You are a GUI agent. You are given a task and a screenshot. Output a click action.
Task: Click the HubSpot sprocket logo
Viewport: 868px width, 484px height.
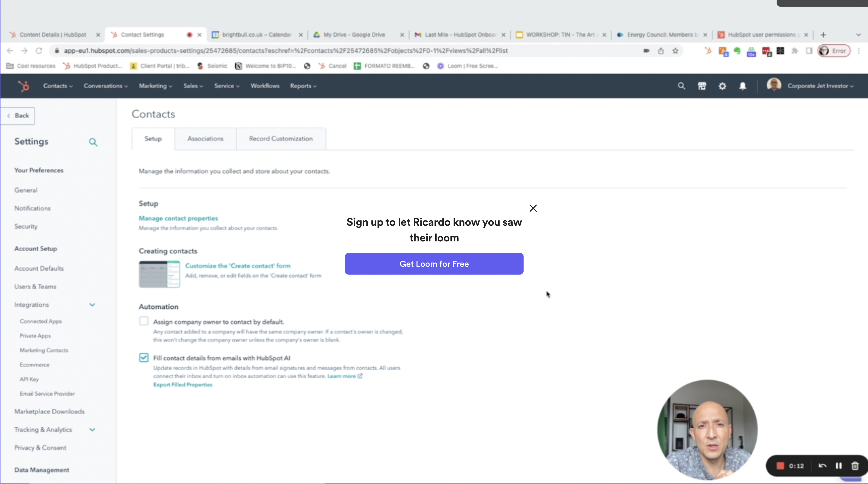point(24,86)
